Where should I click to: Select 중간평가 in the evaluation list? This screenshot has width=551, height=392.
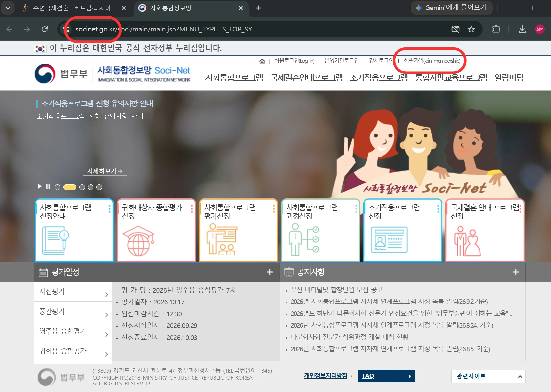coord(73,311)
